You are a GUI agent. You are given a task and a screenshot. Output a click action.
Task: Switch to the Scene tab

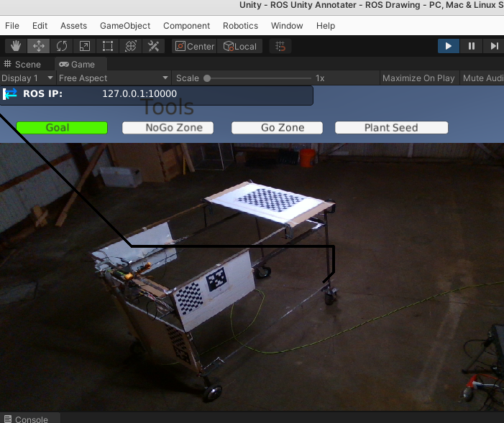(x=22, y=64)
